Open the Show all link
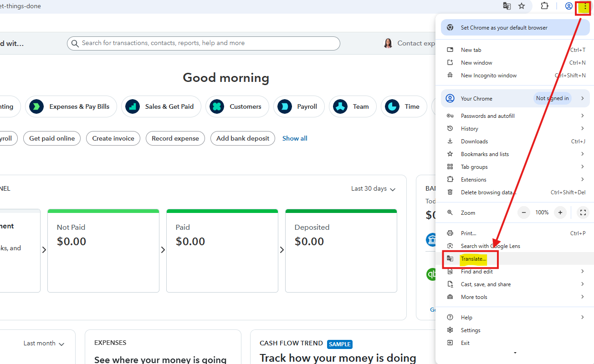Screen dimensions: 594x364 (x=295, y=138)
